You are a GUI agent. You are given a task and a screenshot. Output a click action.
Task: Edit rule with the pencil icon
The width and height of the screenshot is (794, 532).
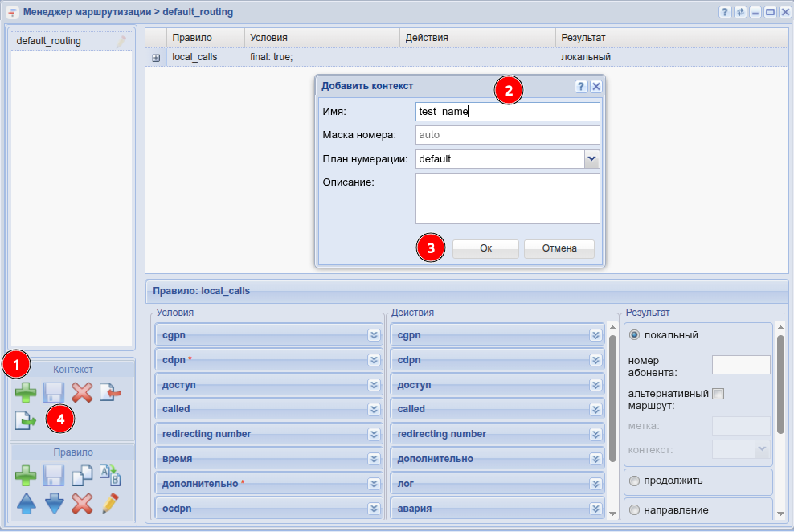[x=110, y=504]
